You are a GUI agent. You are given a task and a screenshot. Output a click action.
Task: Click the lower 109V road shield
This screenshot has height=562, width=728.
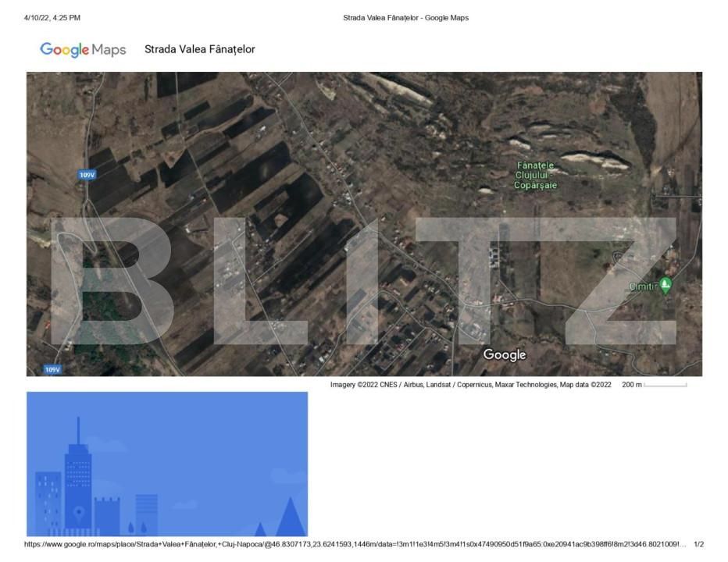(x=52, y=369)
